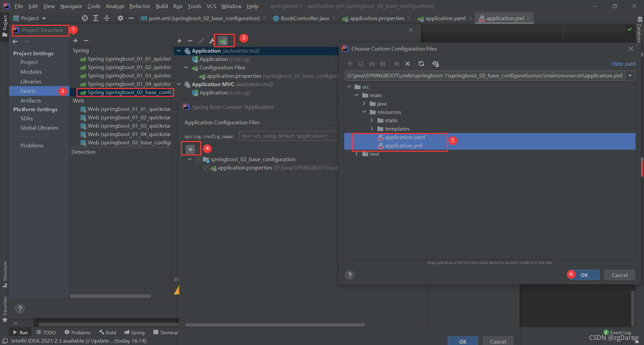The height and width of the screenshot is (345, 644).
Task: Click the Customize Spring Boot icon in facet toolbar
Action: (223, 41)
